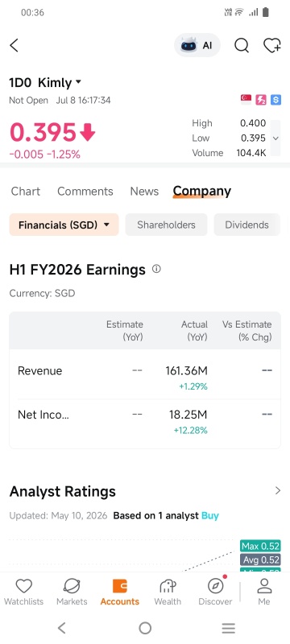
Task: Expand the High/Low/Volume quote details chevron
Action: (x=275, y=138)
